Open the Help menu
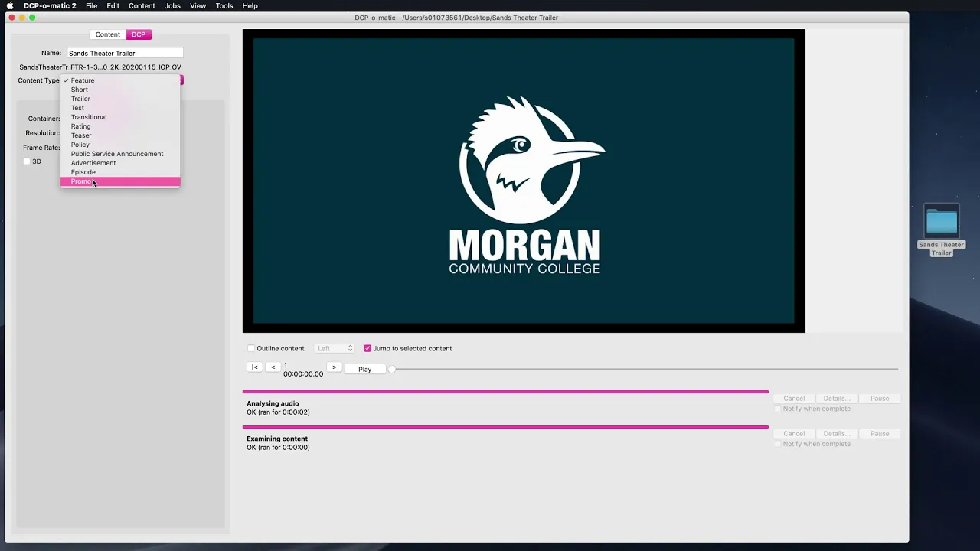The image size is (980, 551). coord(250,5)
